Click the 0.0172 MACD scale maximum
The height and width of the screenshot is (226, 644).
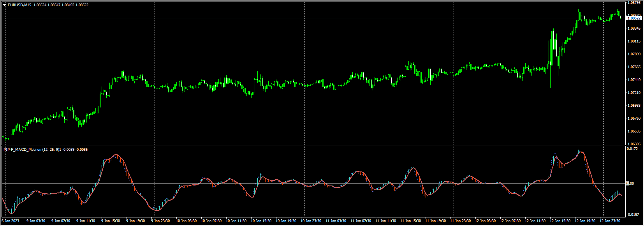point(633,149)
